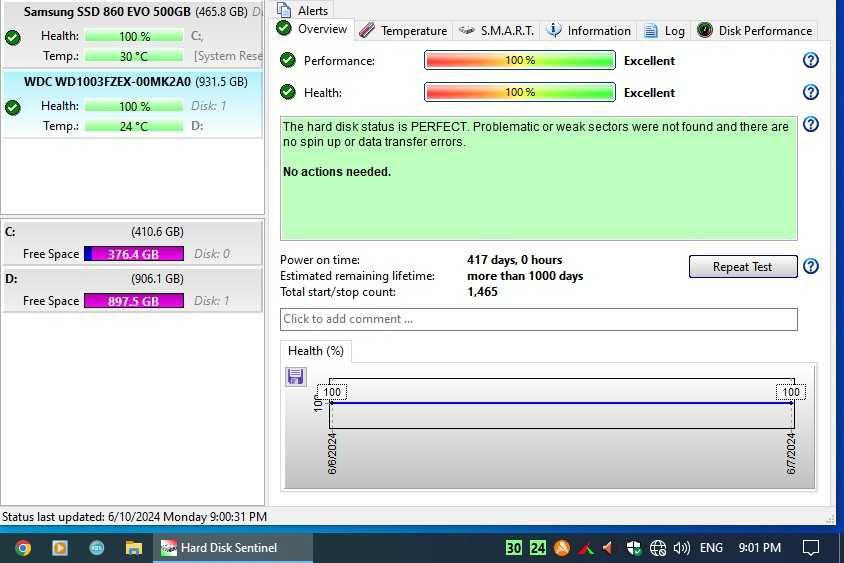Open the notification center icon
The image size is (844, 563).
click(811, 548)
